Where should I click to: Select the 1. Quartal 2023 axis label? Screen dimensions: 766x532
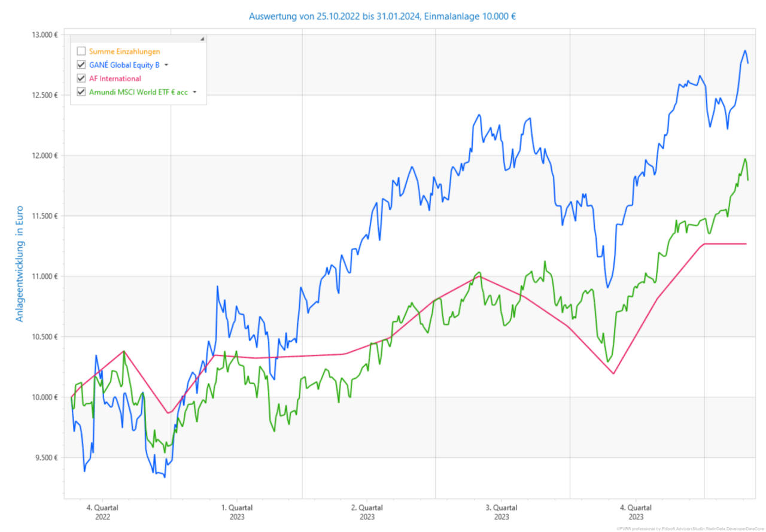[236, 512]
